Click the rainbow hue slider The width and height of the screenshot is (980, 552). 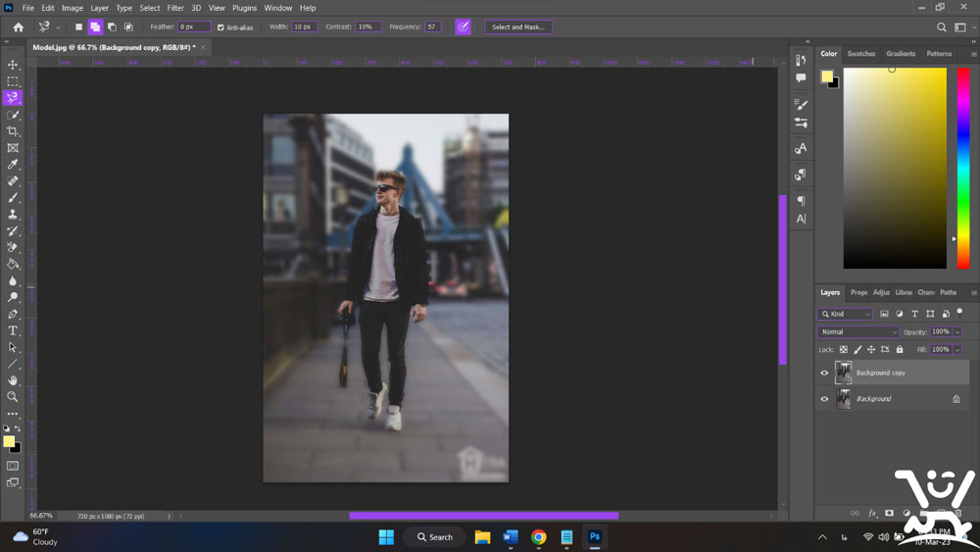coord(963,169)
